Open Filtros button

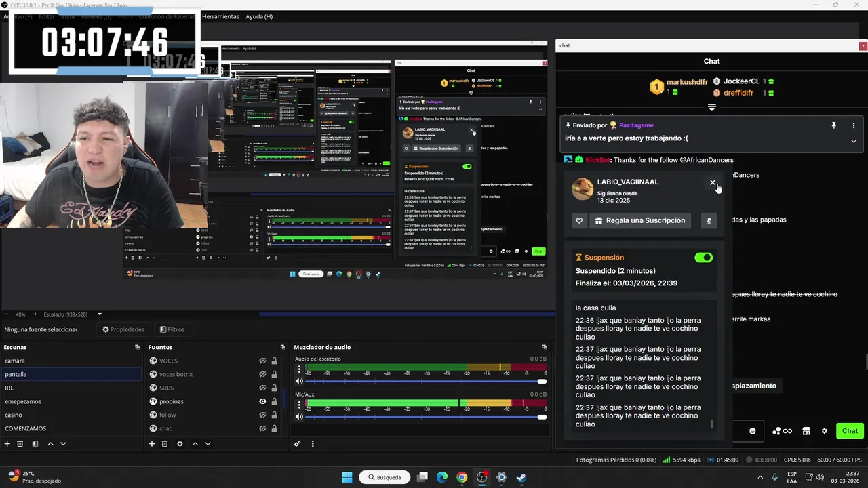pos(172,329)
